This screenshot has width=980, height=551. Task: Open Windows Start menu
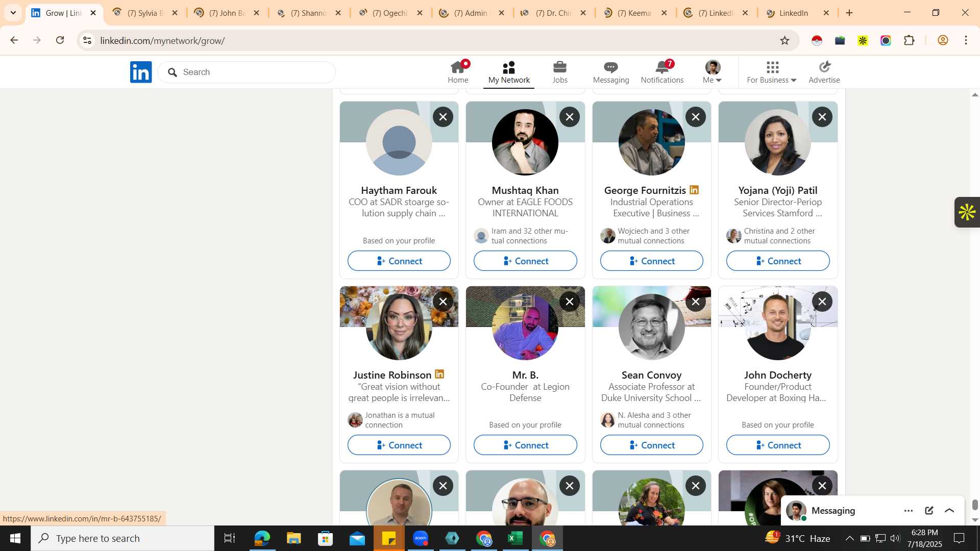(15, 538)
